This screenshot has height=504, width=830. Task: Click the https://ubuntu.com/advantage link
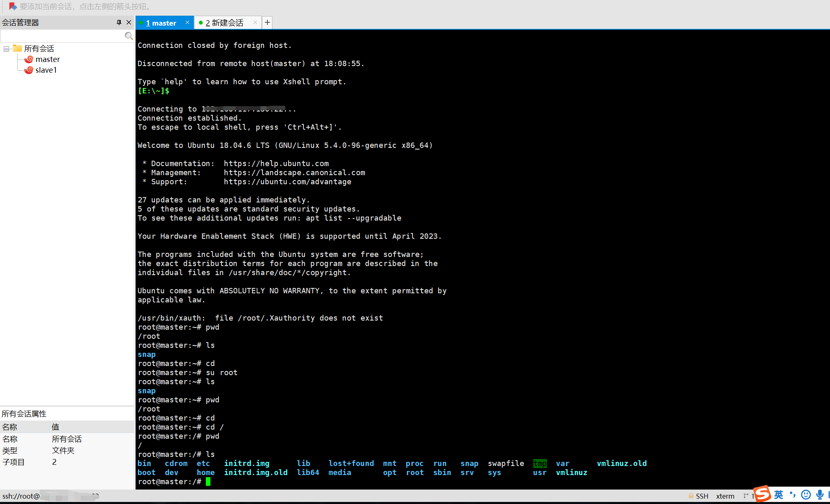coord(287,182)
